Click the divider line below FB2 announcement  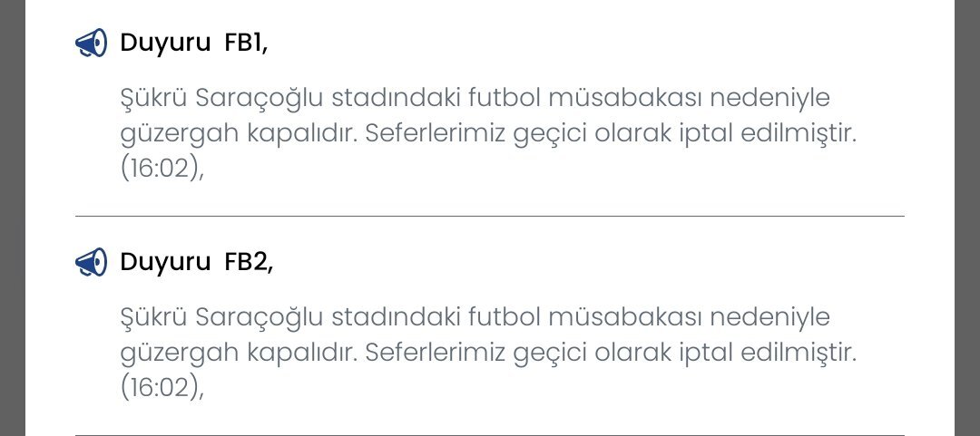(489, 434)
